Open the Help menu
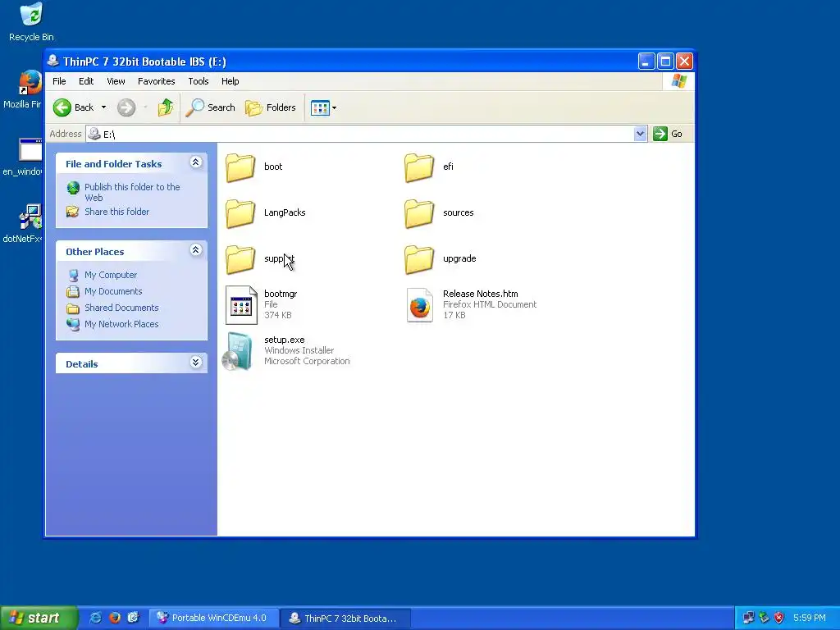 point(231,81)
